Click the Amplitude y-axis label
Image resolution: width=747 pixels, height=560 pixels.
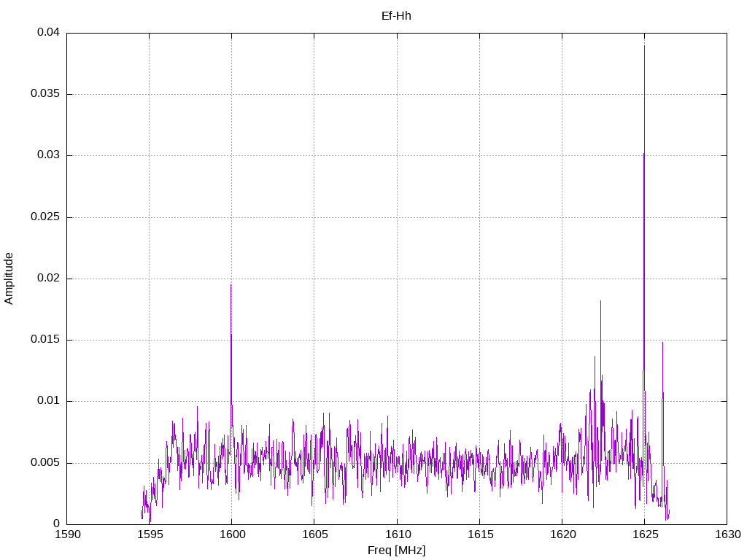tap(9, 279)
